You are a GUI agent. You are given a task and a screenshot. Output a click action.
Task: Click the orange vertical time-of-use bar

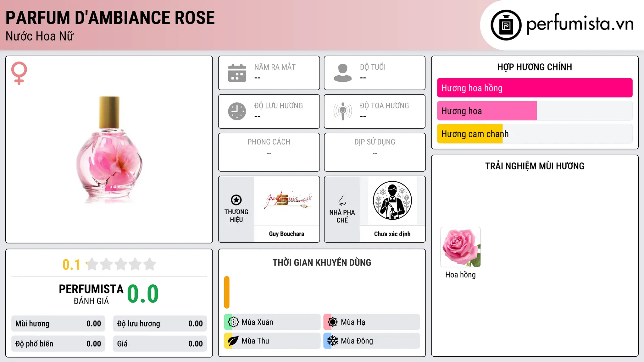(227, 292)
